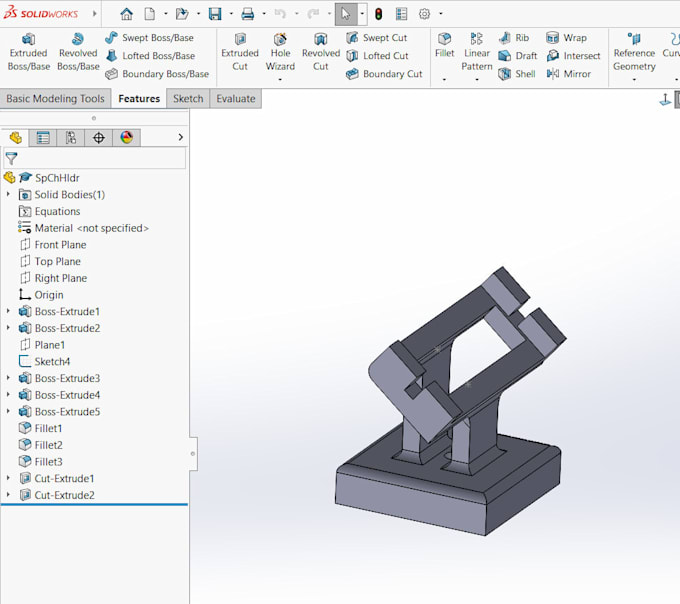Screen dimensions: 680x604
Task: Select the Mirror tool
Action: tap(569, 74)
